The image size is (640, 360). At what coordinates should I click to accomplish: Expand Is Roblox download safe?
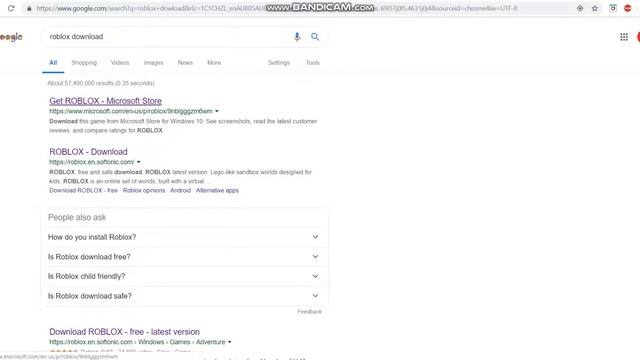coord(184,296)
